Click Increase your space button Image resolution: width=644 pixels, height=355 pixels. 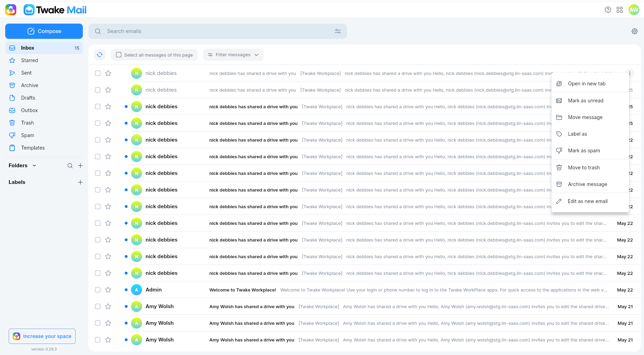click(x=42, y=336)
